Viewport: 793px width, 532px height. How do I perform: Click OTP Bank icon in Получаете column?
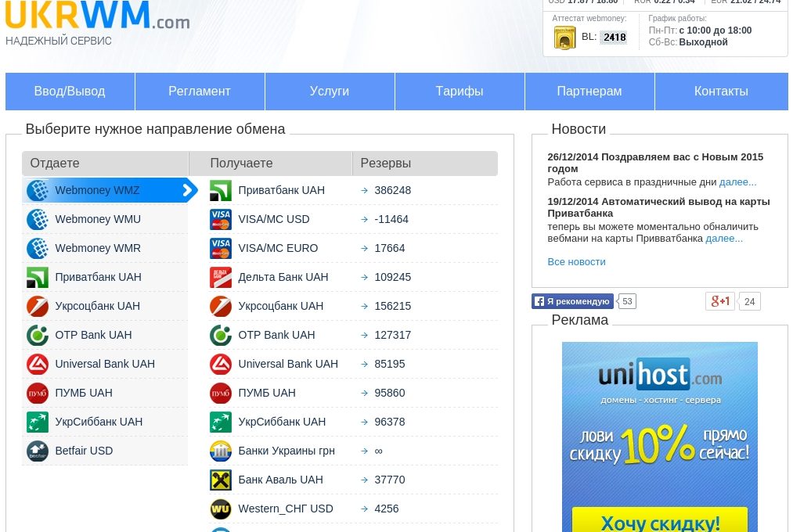[221, 335]
